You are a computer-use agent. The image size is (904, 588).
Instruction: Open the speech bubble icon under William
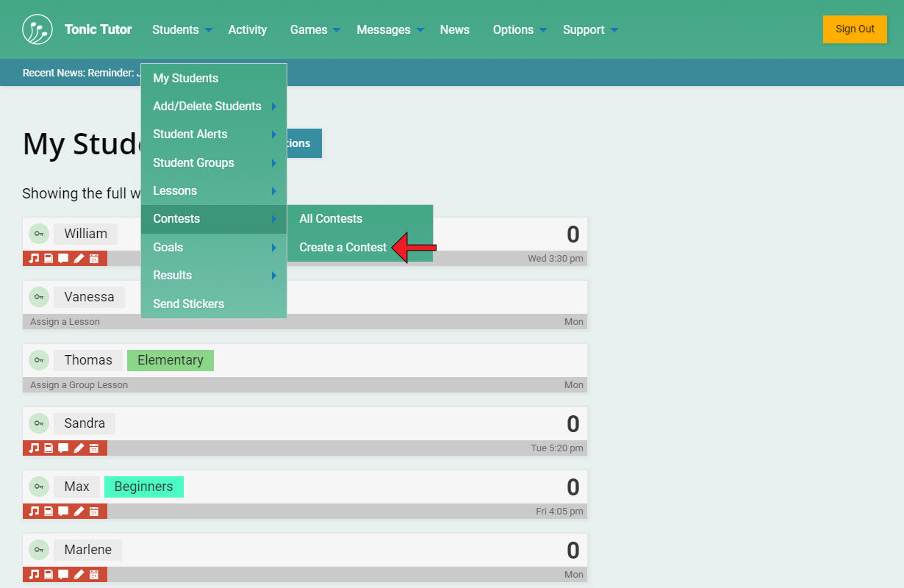click(x=63, y=259)
